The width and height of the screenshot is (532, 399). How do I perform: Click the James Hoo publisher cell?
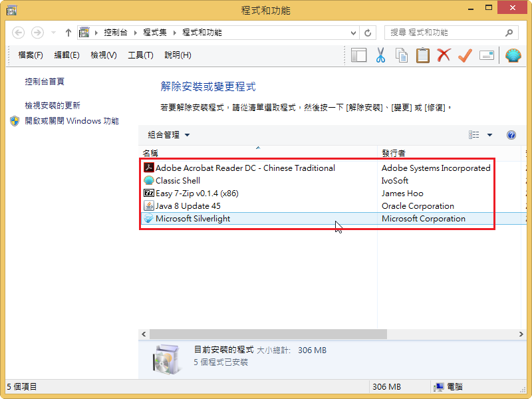click(x=402, y=193)
